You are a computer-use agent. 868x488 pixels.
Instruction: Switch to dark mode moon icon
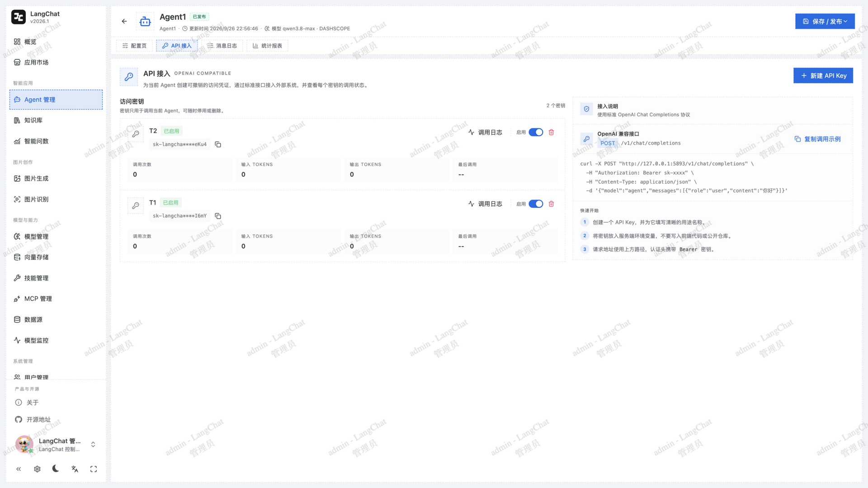pos(56,469)
